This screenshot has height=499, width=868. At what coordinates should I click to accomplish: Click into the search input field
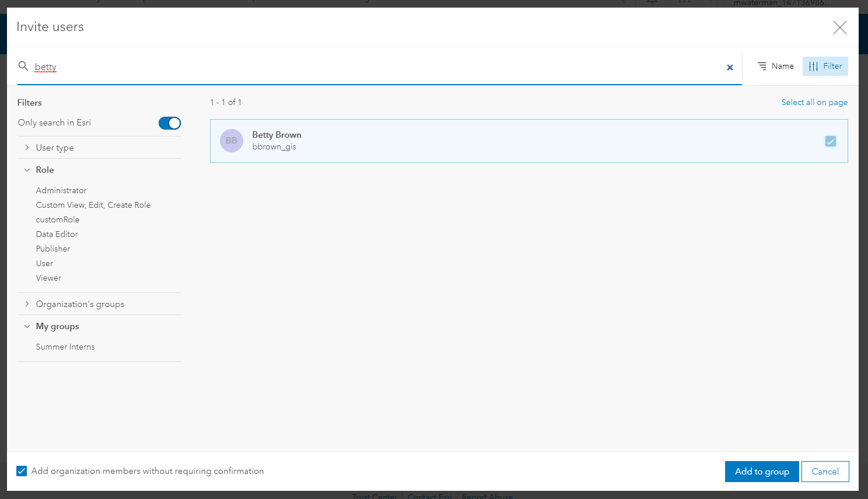379,67
